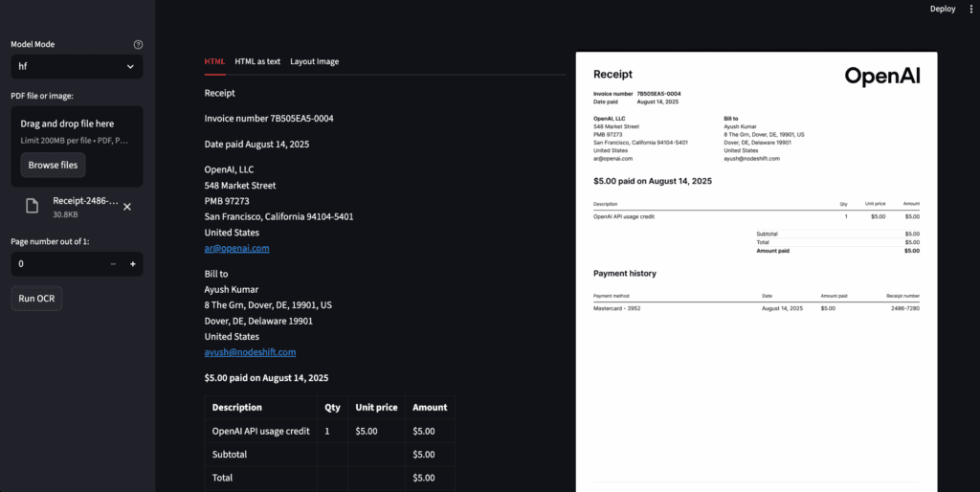Open the ayush@nodeshift.com email link
Viewport: 980px width, 492px height.
coord(250,352)
